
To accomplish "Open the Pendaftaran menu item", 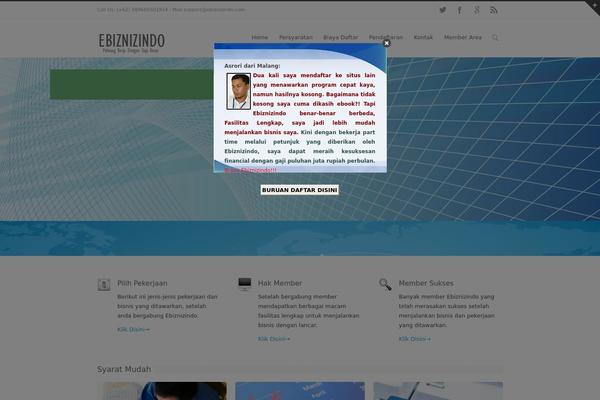I will (386, 38).
